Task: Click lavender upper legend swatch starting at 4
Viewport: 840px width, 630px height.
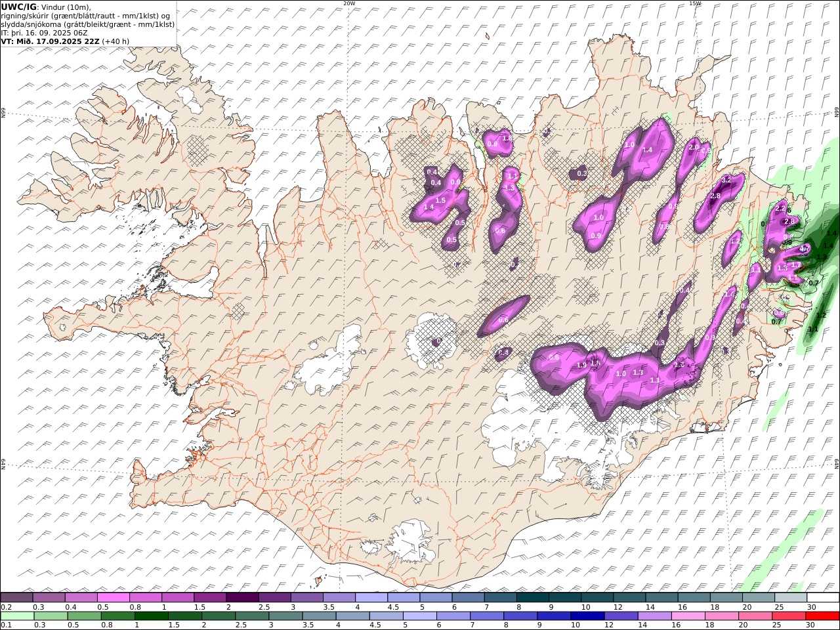Action: point(371,598)
